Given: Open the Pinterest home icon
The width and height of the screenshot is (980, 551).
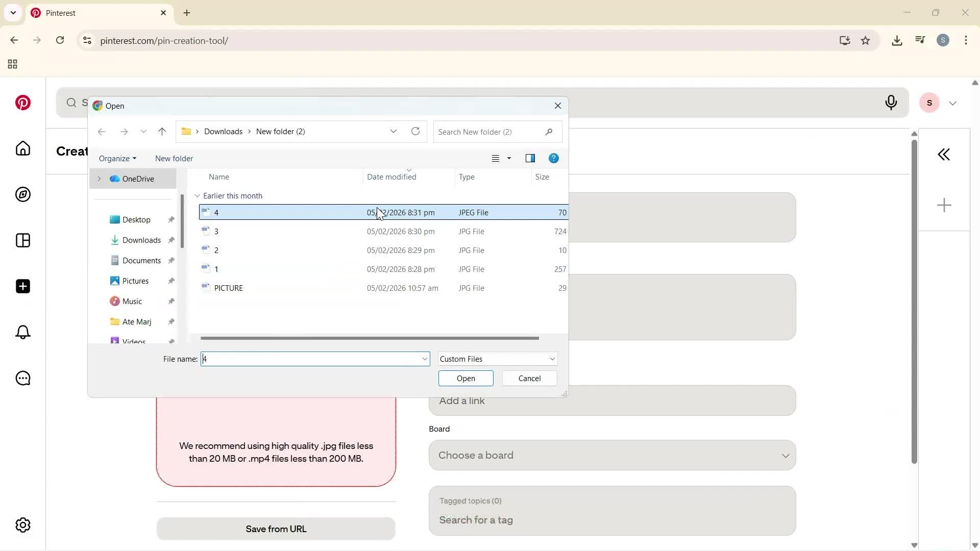Looking at the screenshot, I should (x=22, y=148).
